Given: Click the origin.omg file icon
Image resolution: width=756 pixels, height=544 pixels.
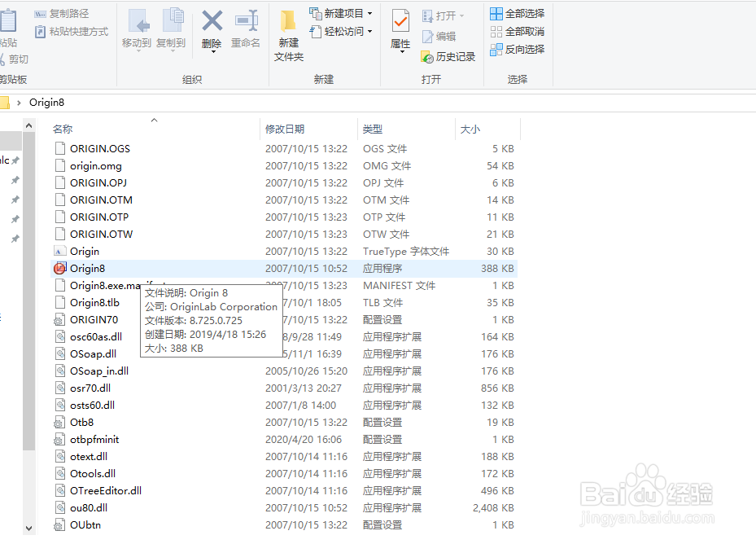Looking at the screenshot, I should click(x=59, y=166).
